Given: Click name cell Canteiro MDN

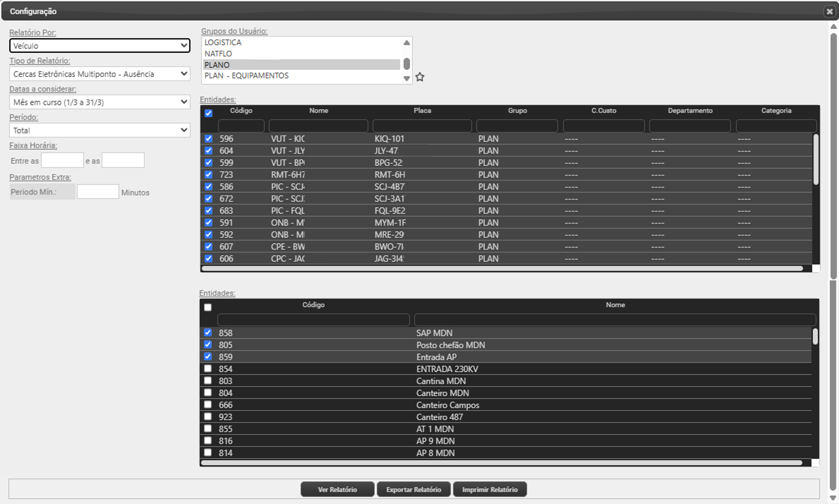Looking at the screenshot, I should click(443, 393).
